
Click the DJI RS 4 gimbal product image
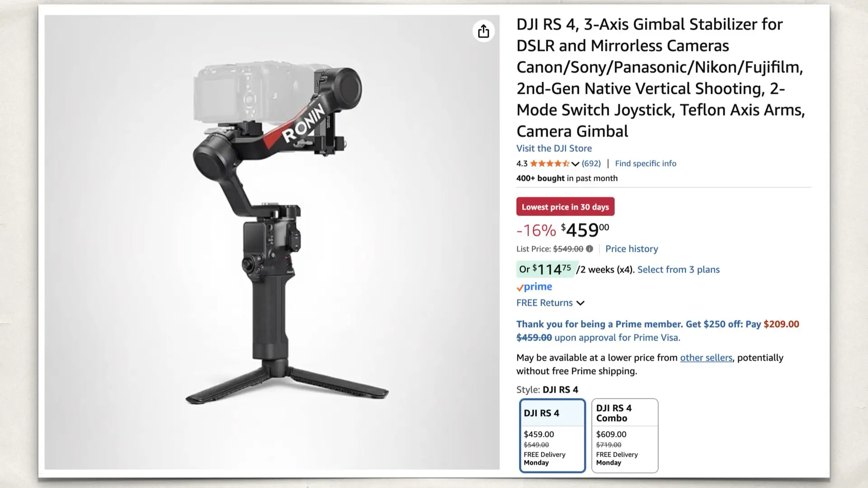point(272,242)
